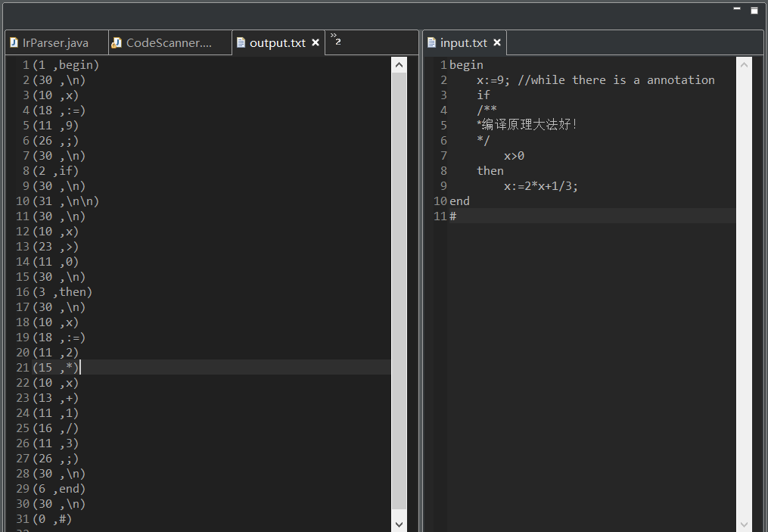Click the "(16 ,/)" line in output.txt

(56, 428)
